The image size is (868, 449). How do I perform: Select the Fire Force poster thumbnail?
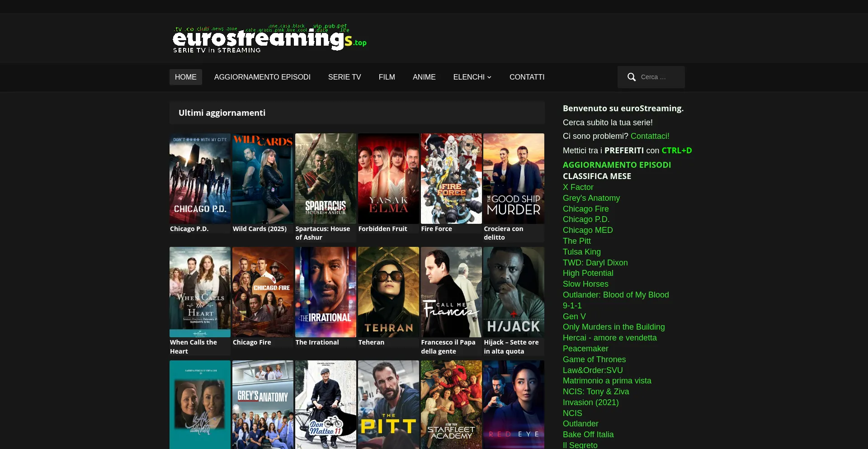451,179
